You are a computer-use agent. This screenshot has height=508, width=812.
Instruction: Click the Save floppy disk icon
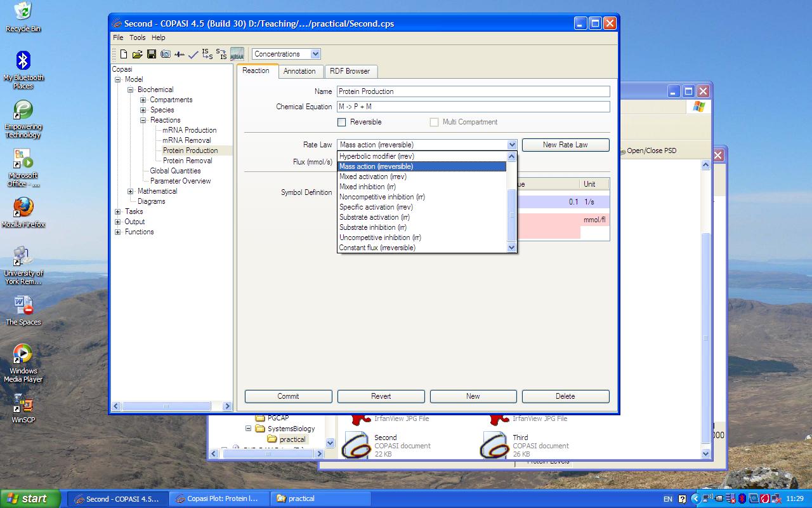[152, 55]
